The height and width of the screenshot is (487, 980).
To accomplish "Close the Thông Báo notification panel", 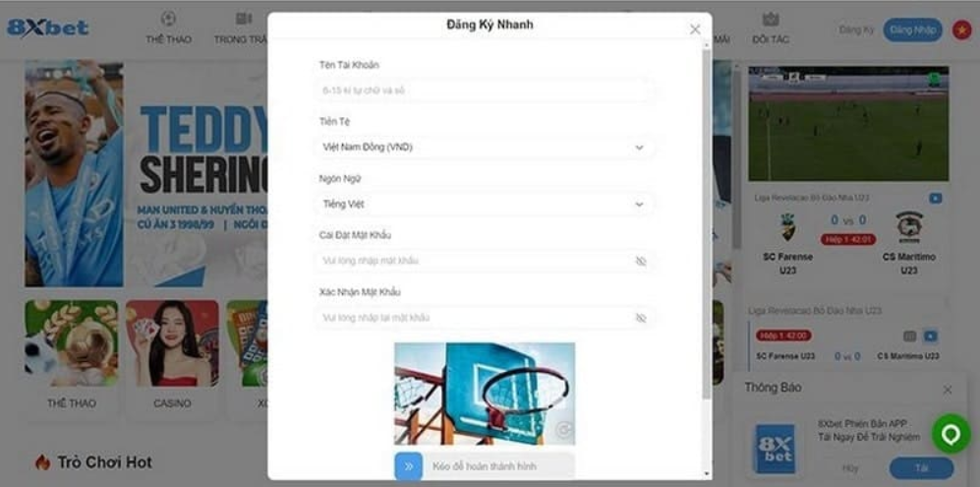I will [948, 390].
